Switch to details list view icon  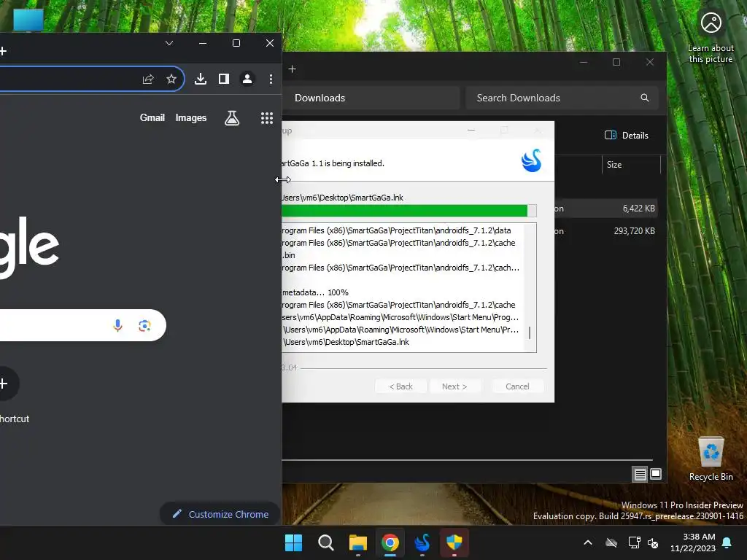pos(640,474)
